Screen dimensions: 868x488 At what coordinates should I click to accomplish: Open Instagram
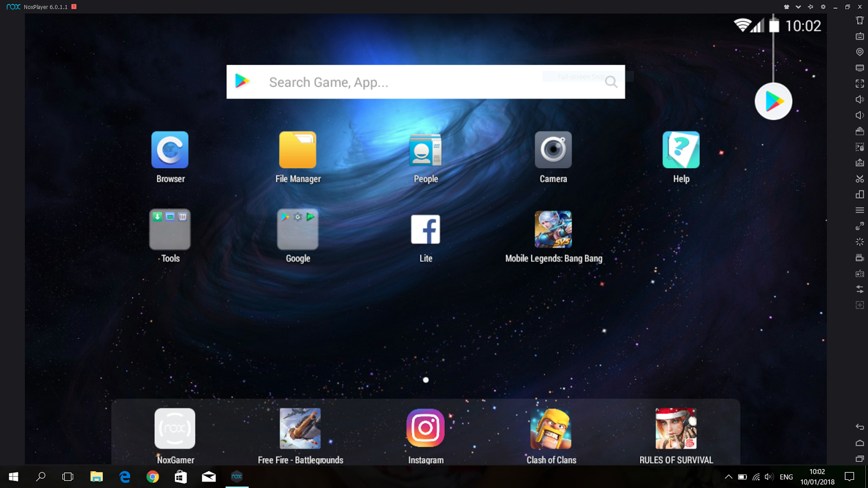426,428
